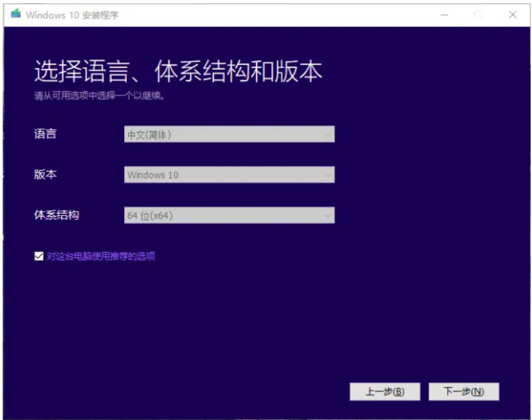Image resolution: width=532 pixels, height=420 pixels.
Task: Minimize the Windows 10 安装程序 window
Action: [x=445, y=15]
